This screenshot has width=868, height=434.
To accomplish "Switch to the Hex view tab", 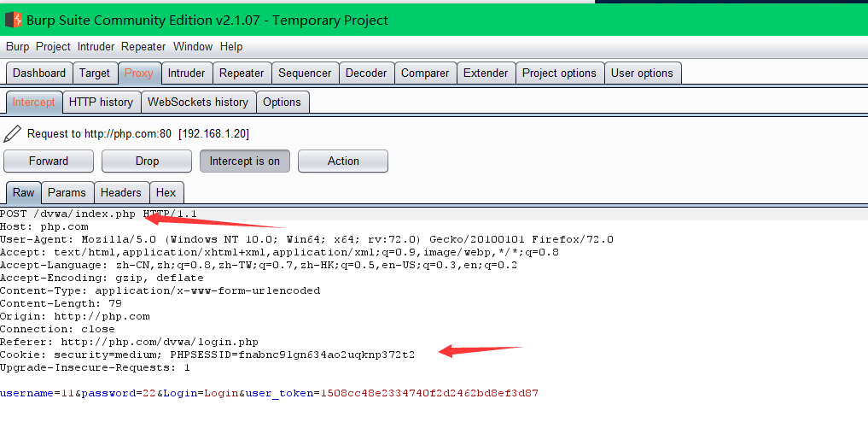I will click(166, 192).
